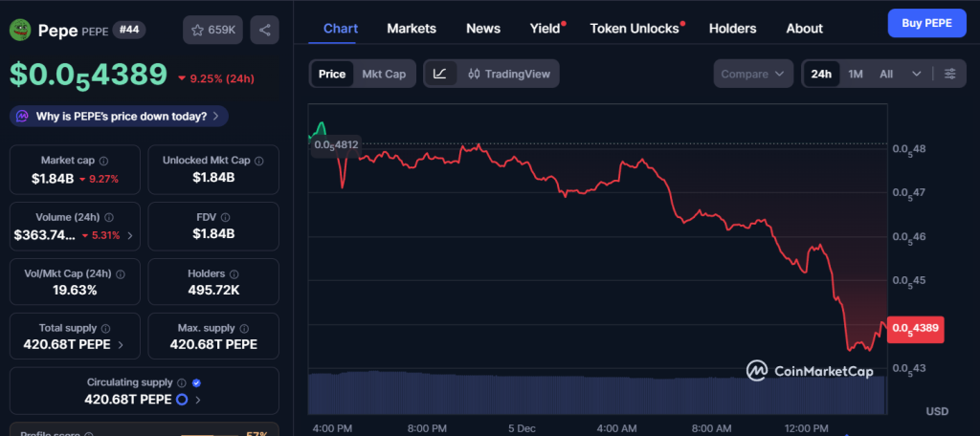Click the Volume (24h) info icon
The width and height of the screenshot is (980, 436).
point(109,217)
